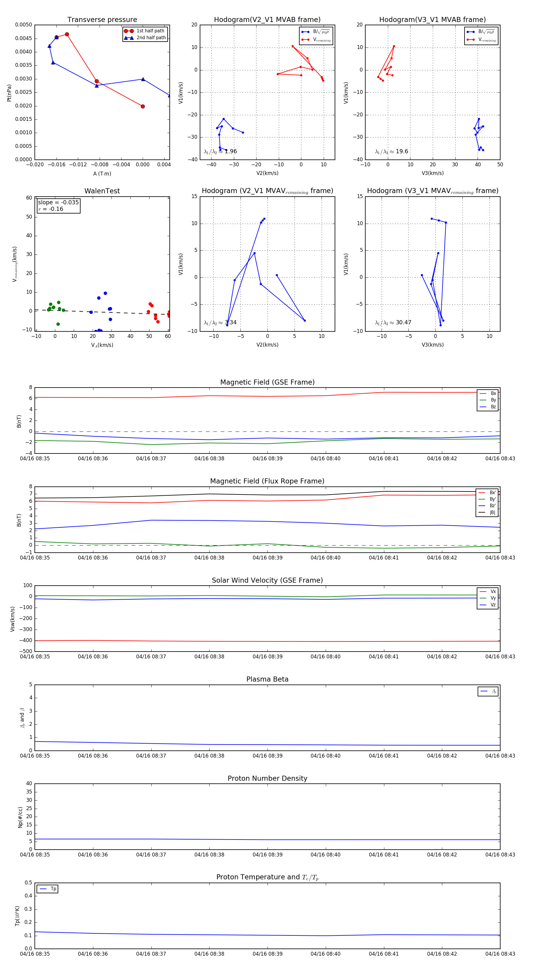Viewport: 535px width, 980px height.
Task: Click the topmost red marker in Transverse pressure plot
Action: coord(67,34)
